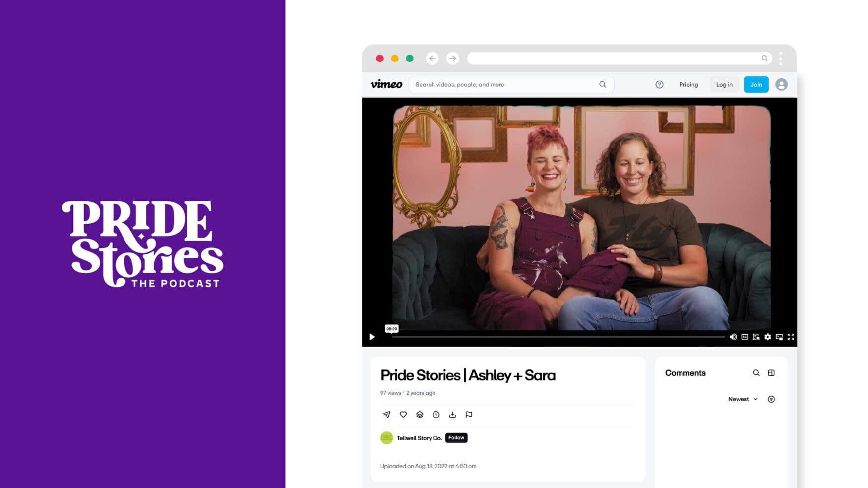This screenshot has width=868, height=488.
Task: Toggle closed captions CC in player
Action: click(x=744, y=337)
